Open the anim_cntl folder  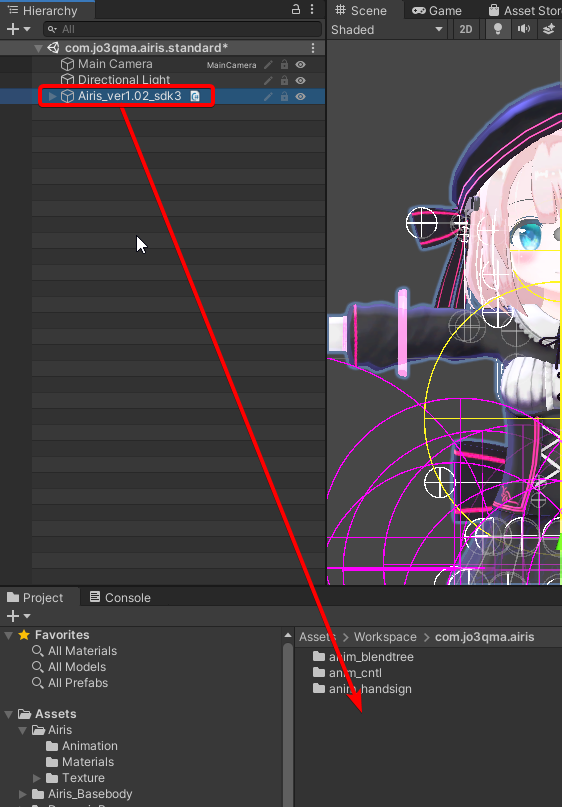point(355,673)
